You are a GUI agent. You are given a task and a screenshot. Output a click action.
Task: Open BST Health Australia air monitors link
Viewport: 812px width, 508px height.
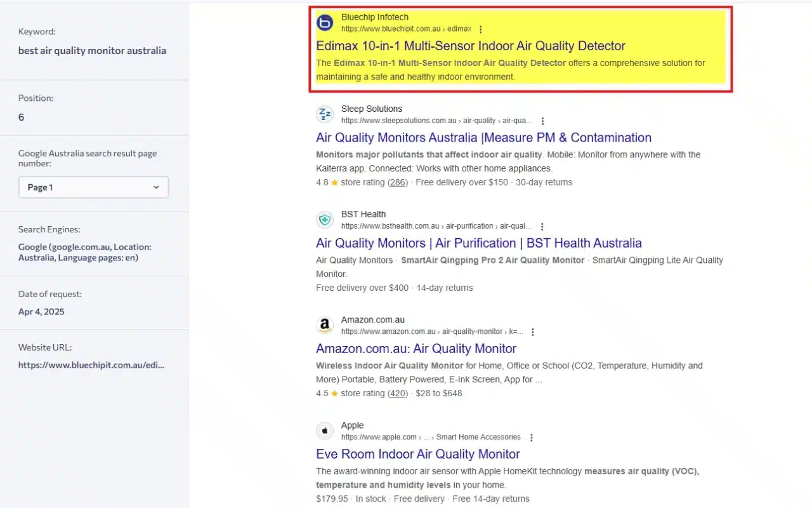click(x=478, y=243)
